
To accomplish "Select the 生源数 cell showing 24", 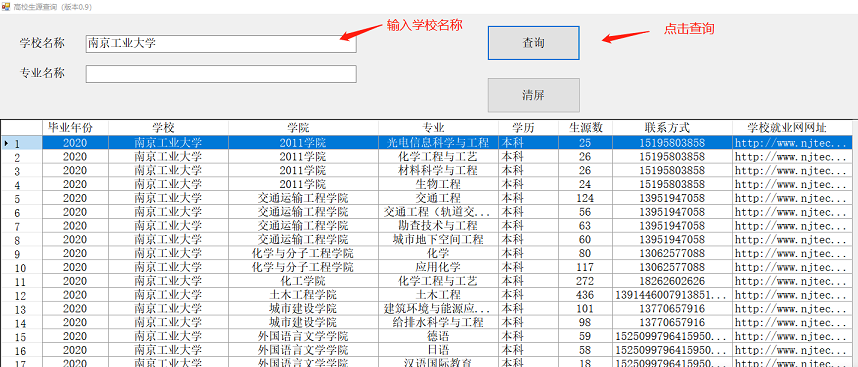I will (x=585, y=184).
